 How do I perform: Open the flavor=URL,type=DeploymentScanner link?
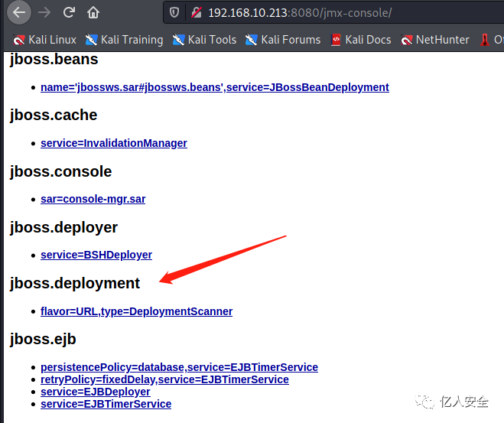pos(136,311)
